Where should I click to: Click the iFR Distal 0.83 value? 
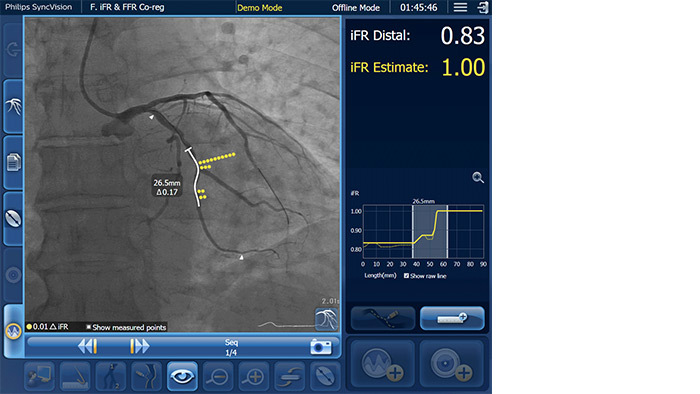[462, 36]
